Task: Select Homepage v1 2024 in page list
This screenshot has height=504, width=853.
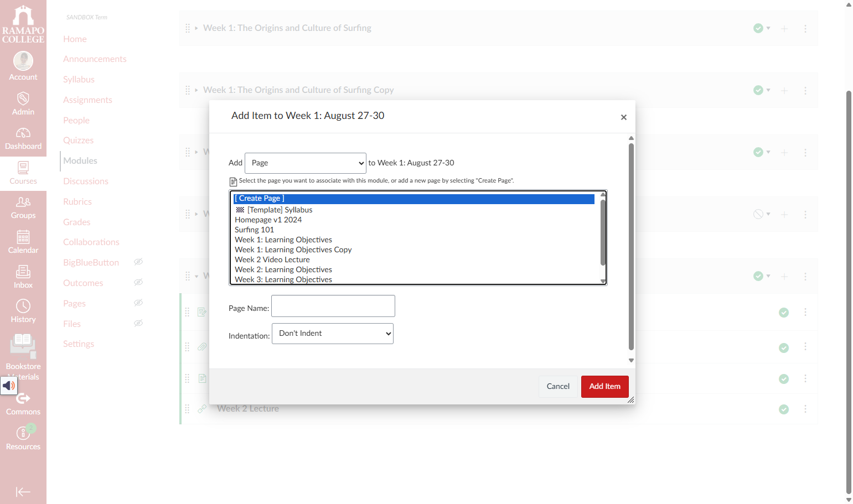Action: coord(268,220)
